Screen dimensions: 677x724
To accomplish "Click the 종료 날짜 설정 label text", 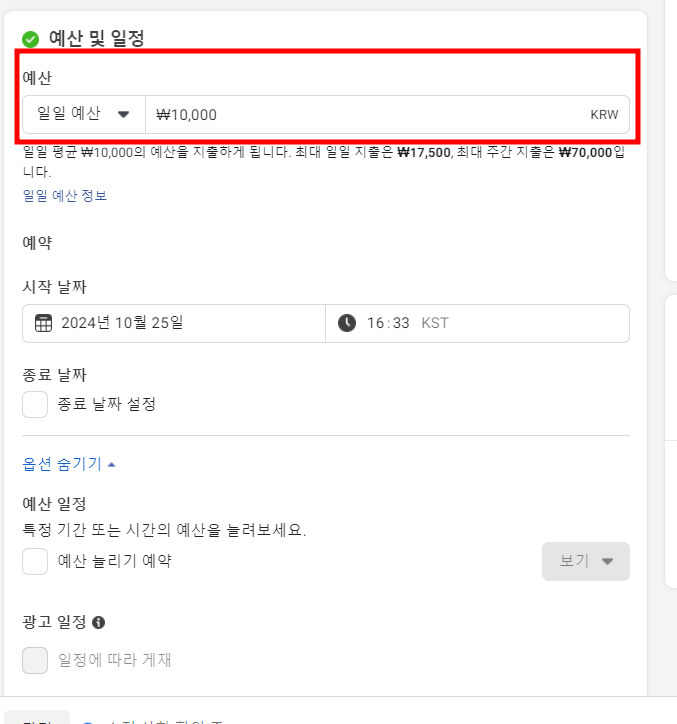I will (107, 404).
